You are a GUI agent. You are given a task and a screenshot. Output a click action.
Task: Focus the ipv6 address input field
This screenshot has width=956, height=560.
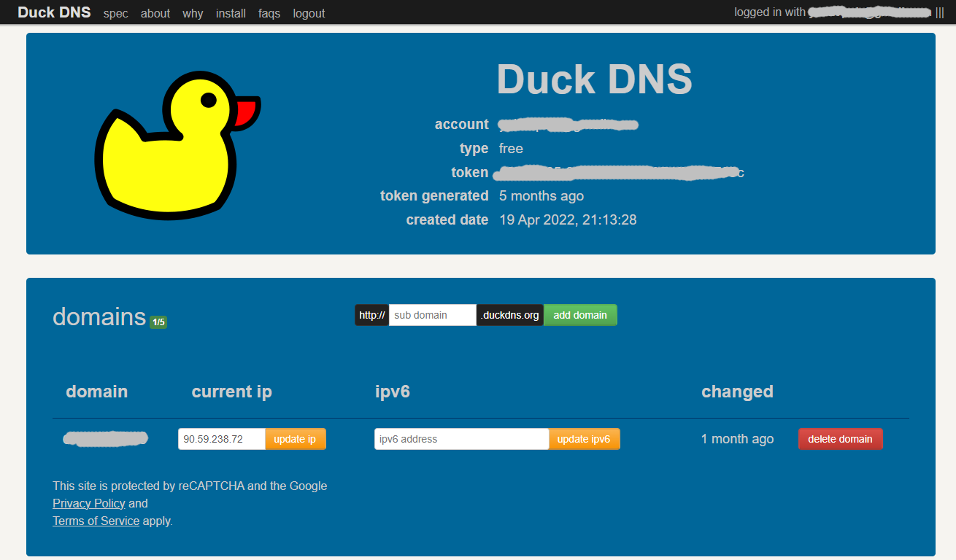[x=462, y=439]
